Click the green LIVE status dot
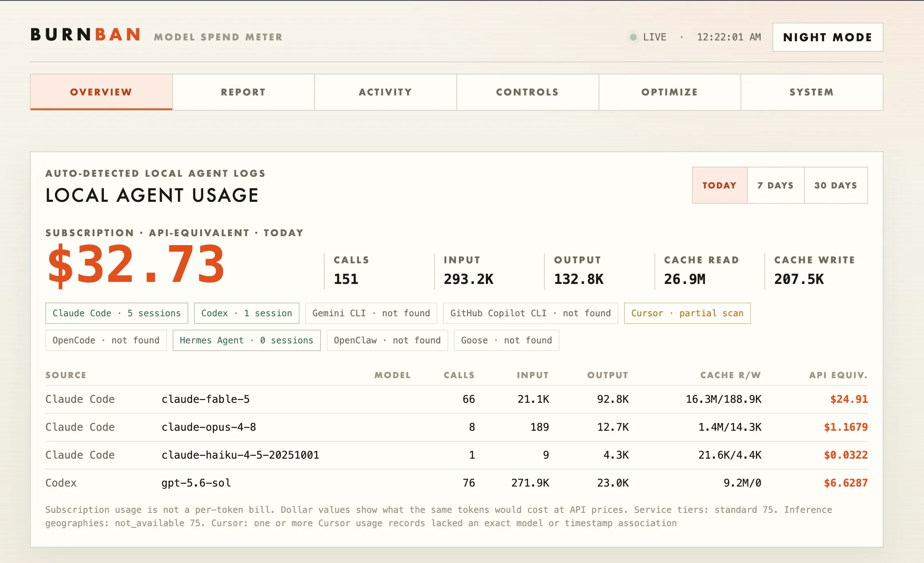The image size is (924, 563). coord(633,37)
